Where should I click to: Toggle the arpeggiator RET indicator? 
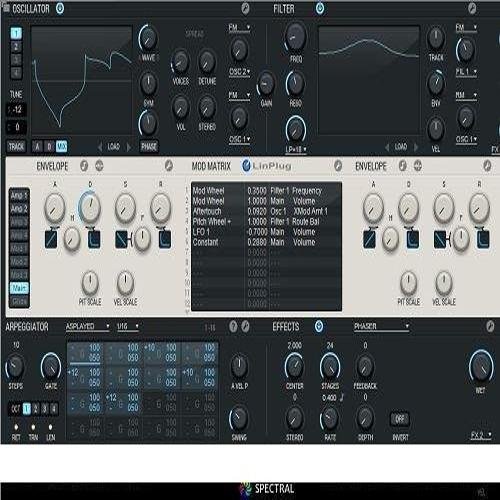coord(16,427)
